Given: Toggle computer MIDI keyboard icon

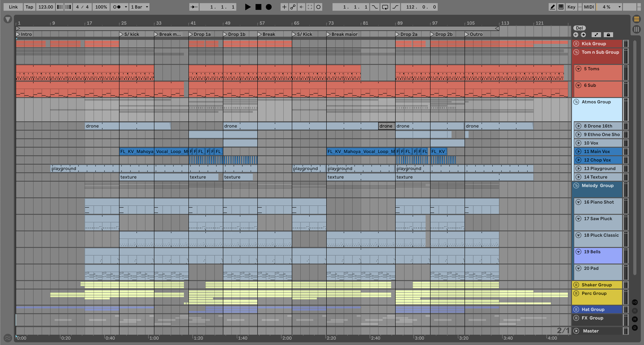Looking at the screenshot, I should coord(561,7).
